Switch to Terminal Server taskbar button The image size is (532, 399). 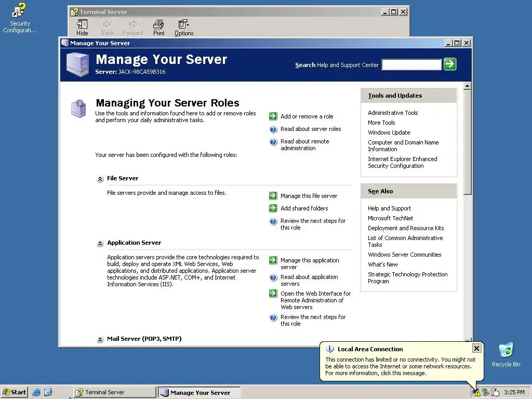tap(114, 392)
